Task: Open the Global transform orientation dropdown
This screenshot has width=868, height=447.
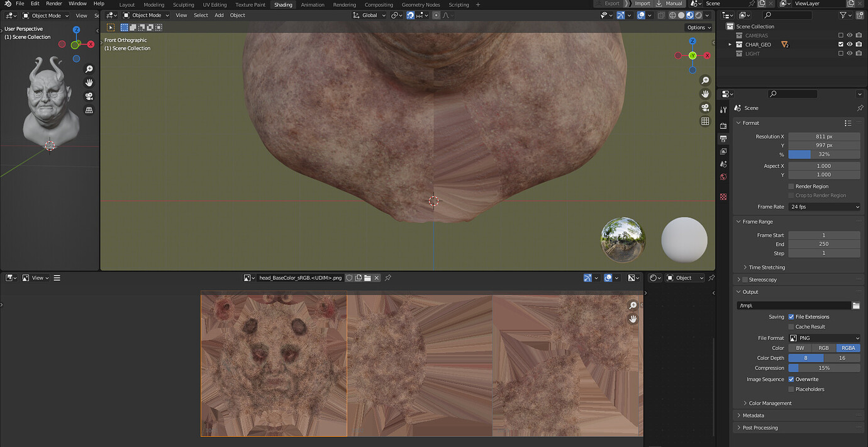Action: click(370, 15)
